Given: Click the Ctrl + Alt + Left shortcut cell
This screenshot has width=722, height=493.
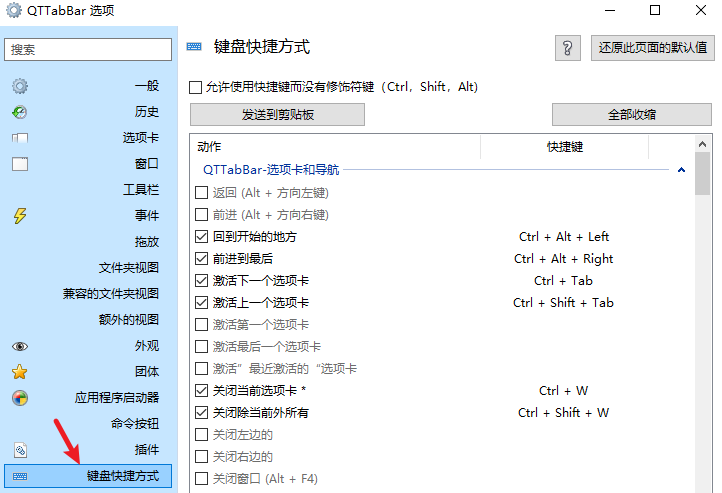Looking at the screenshot, I should pyautogui.click(x=564, y=237).
